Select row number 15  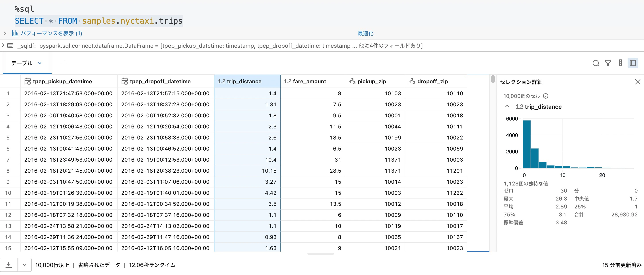(8, 248)
